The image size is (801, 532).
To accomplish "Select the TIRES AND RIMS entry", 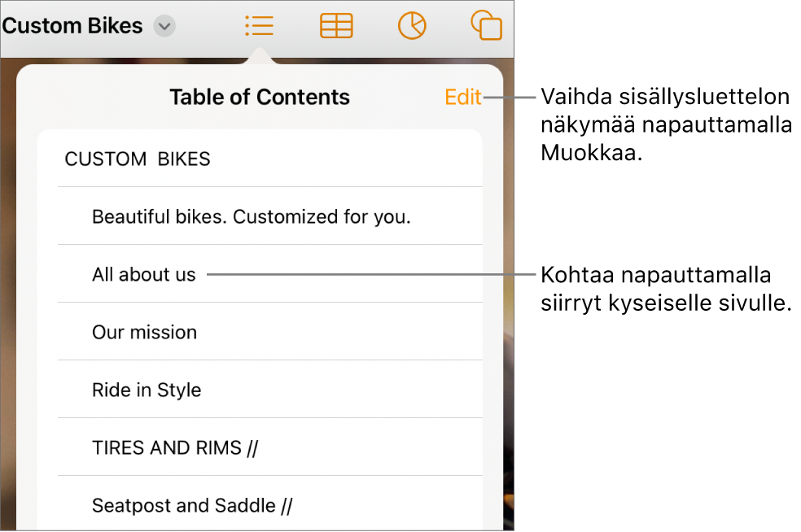I will (173, 447).
